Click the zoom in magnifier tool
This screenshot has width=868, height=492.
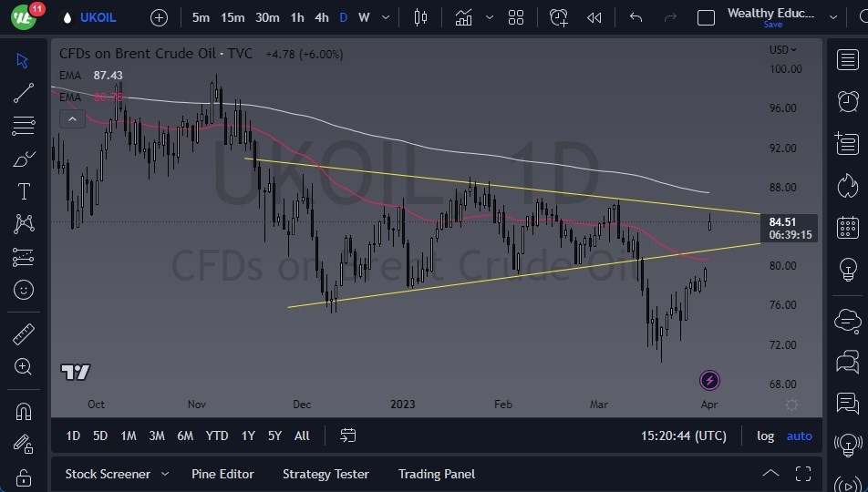point(24,366)
